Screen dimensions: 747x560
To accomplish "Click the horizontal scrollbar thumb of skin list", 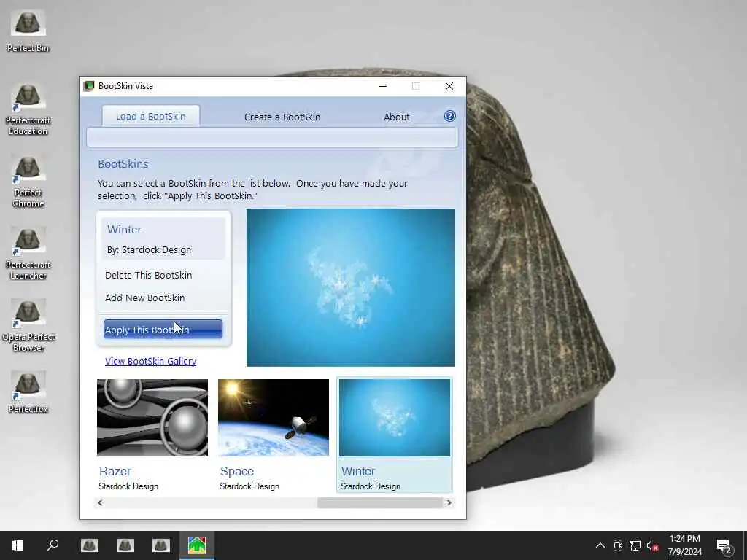I will point(380,503).
